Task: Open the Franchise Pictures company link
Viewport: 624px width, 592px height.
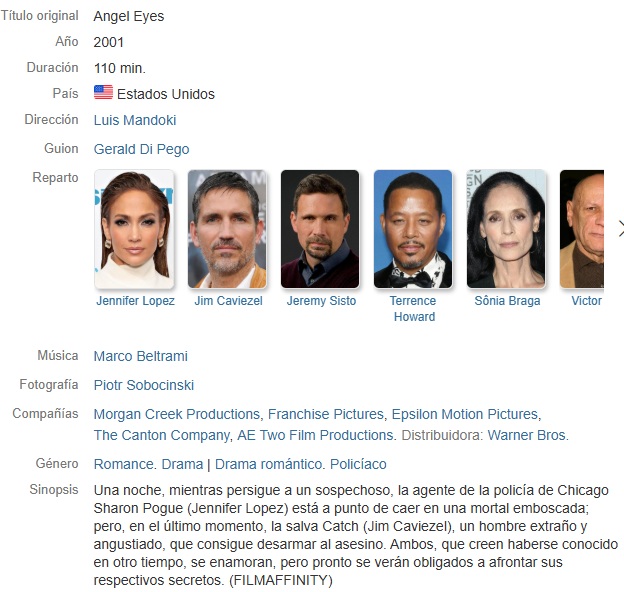Action: coord(326,414)
